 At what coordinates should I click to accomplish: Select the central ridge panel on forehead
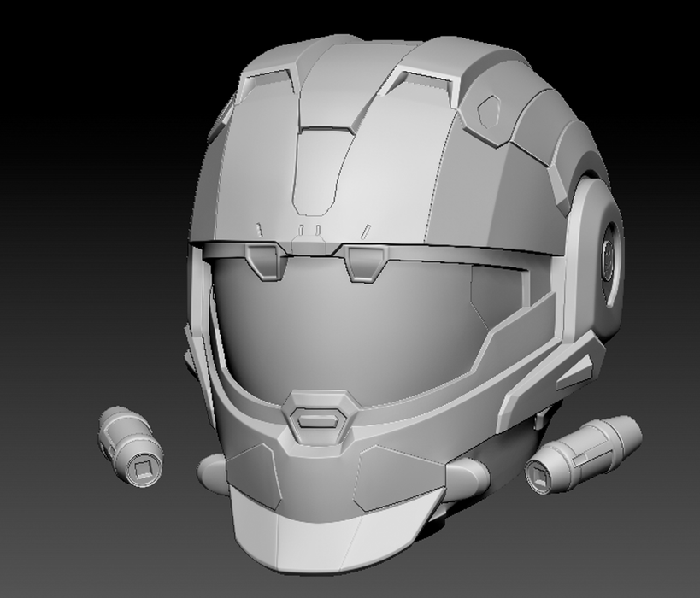click(325, 171)
